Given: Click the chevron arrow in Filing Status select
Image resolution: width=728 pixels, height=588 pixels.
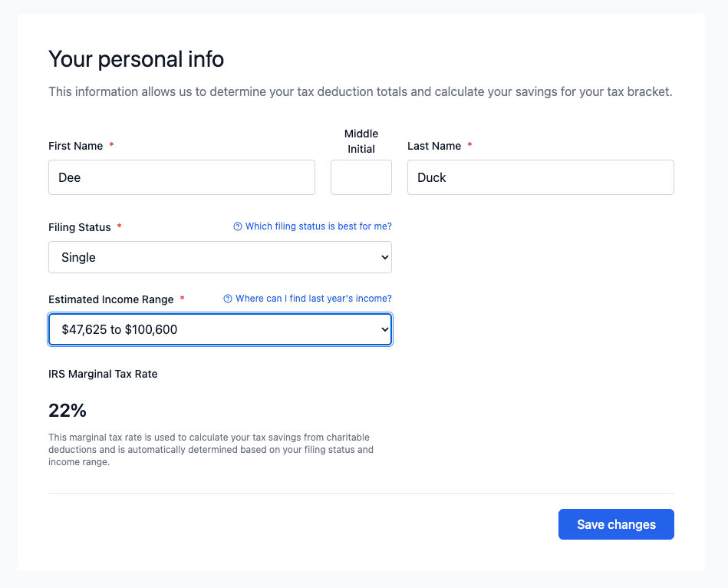Looking at the screenshot, I should point(385,257).
